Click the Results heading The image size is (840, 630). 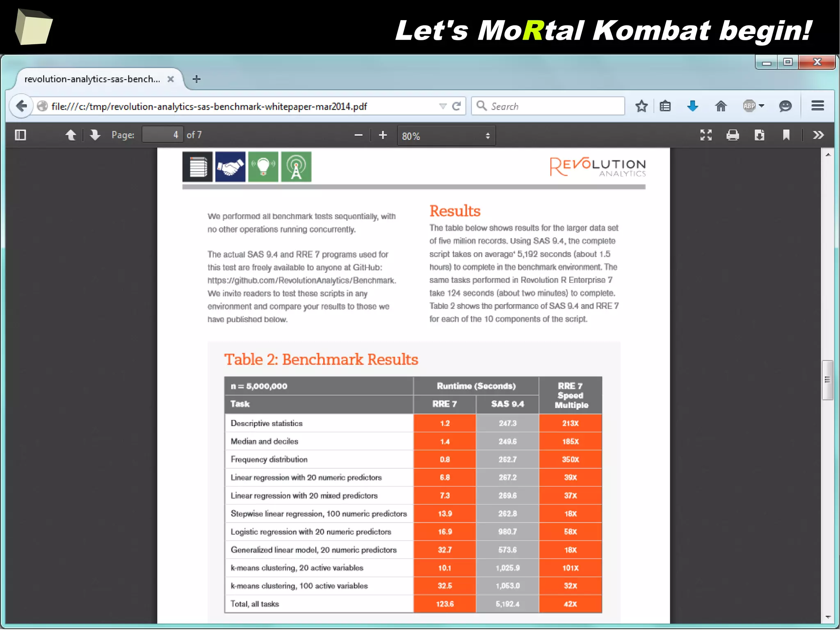[455, 211]
